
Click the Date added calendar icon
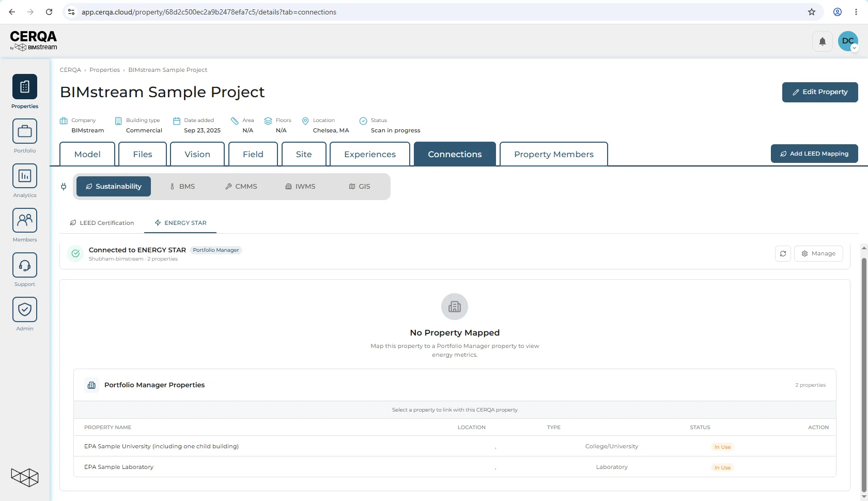pos(177,121)
